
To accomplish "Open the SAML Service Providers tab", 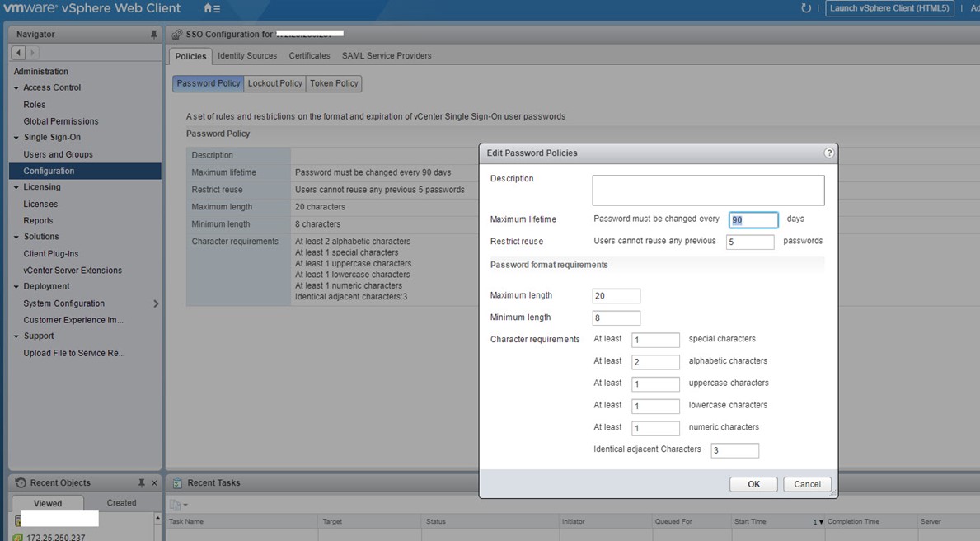I will coord(387,55).
